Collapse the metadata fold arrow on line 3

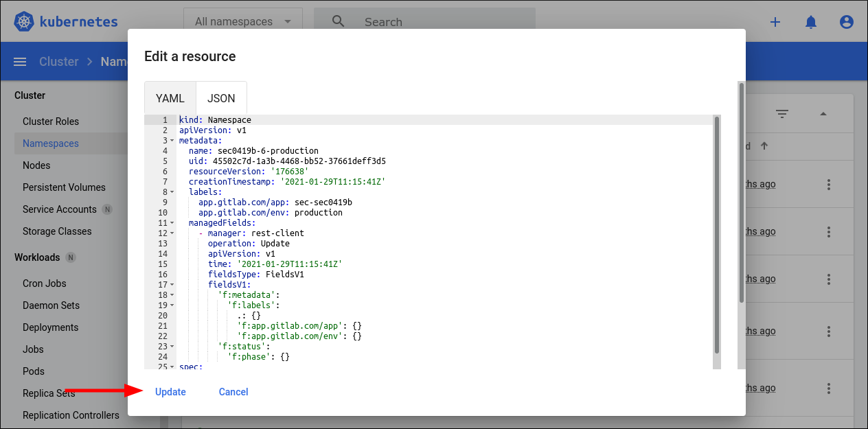172,141
